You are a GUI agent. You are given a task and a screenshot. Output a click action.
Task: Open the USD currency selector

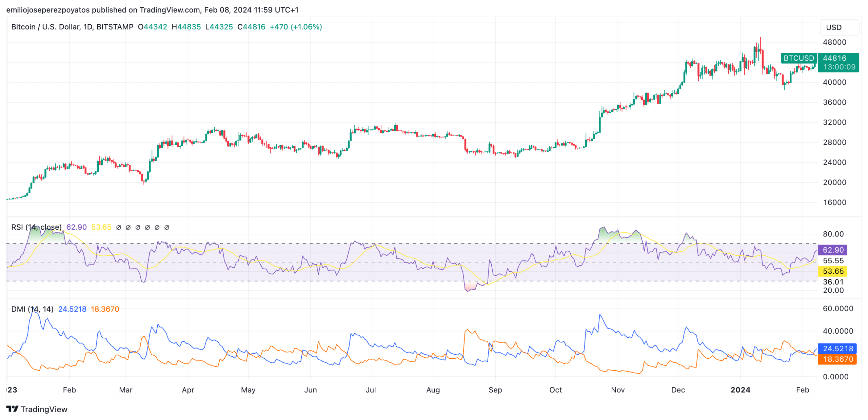pyautogui.click(x=839, y=27)
